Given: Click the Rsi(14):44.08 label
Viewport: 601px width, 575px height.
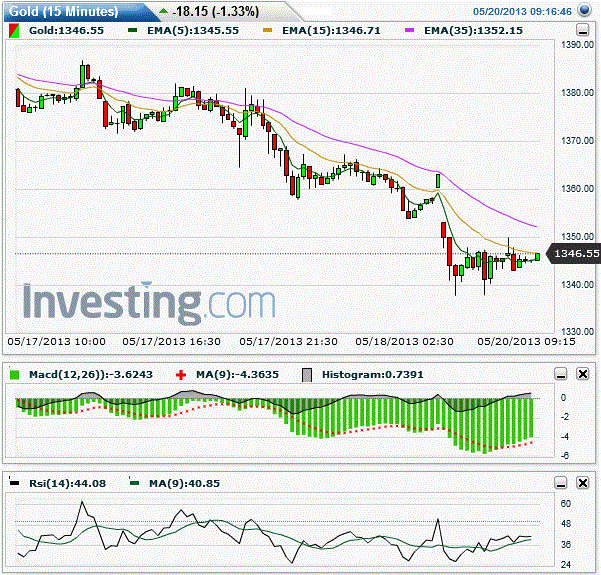Looking at the screenshot, I should (x=67, y=483).
